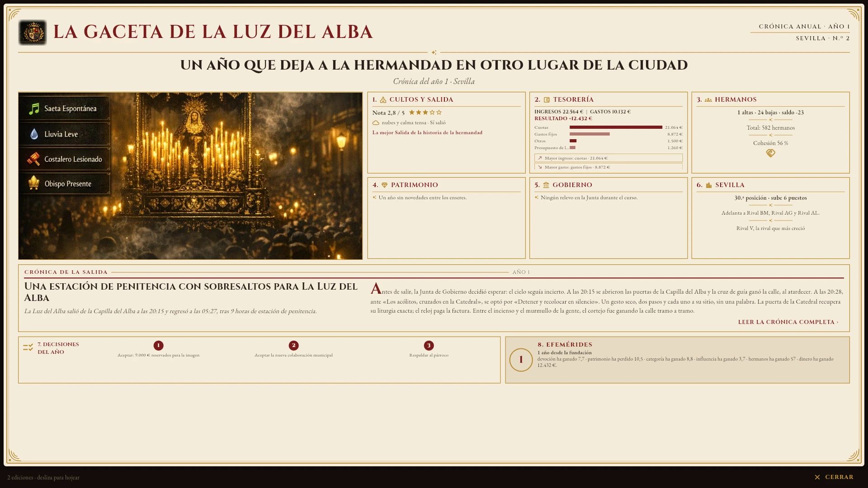Click the Mayor gasto gastos fijos box
The image size is (868, 488).
click(x=609, y=167)
